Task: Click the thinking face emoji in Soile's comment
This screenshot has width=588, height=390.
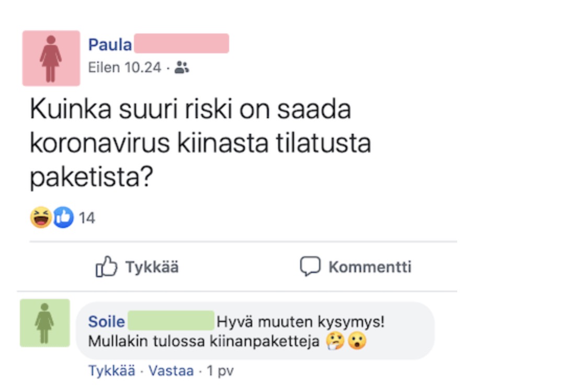Action: point(335,342)
